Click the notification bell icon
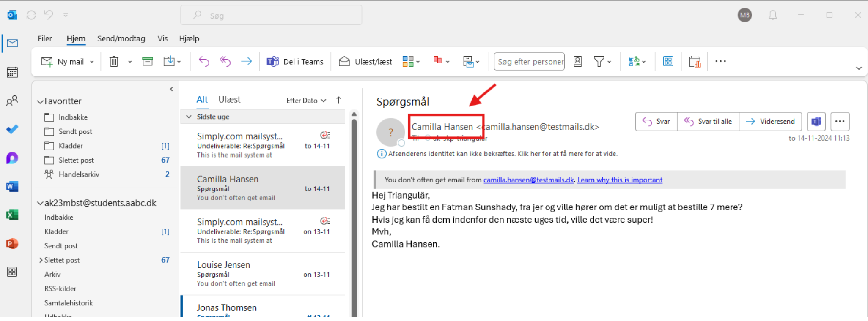 pos(772,15)
